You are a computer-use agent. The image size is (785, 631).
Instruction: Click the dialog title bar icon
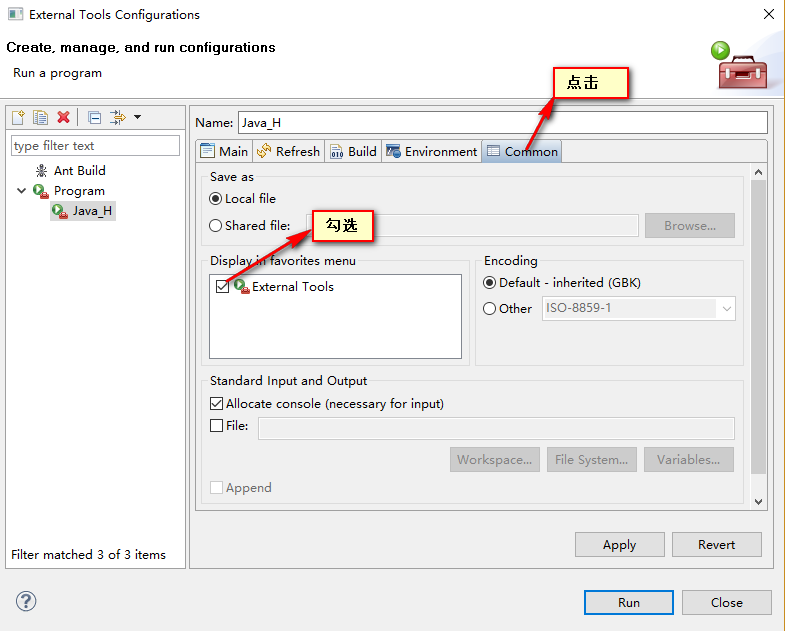pyautogui.click(x=16, y=14)
